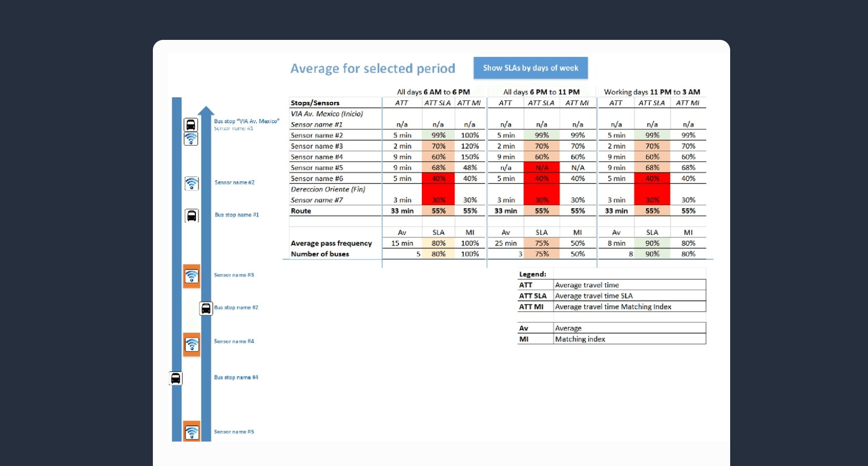Click the "Stops/Sensors" column header

point(315,103)
